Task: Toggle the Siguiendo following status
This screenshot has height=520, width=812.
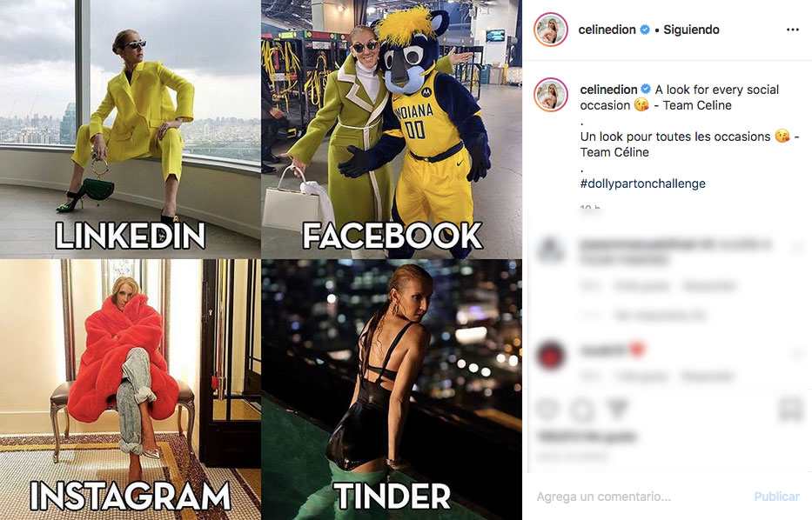Action: pos(691,30)
